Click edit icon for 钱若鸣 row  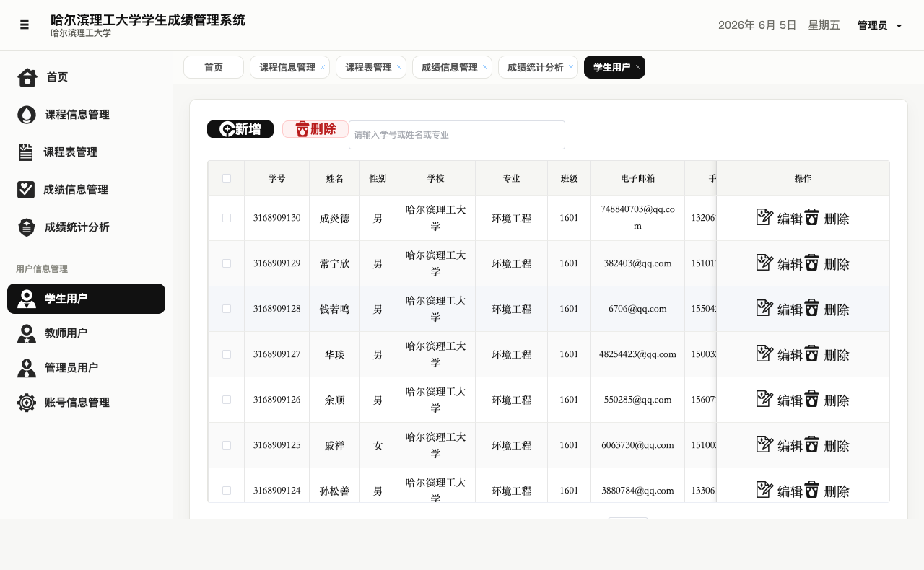click(x=764, y=308)
